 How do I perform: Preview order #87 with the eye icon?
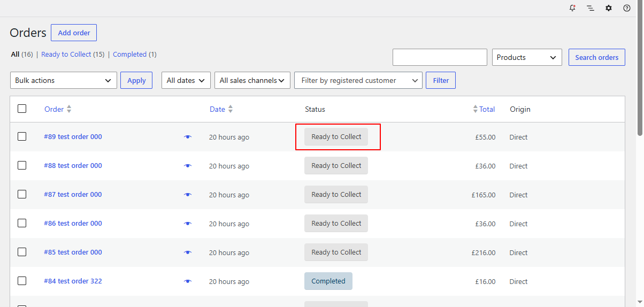187,195
